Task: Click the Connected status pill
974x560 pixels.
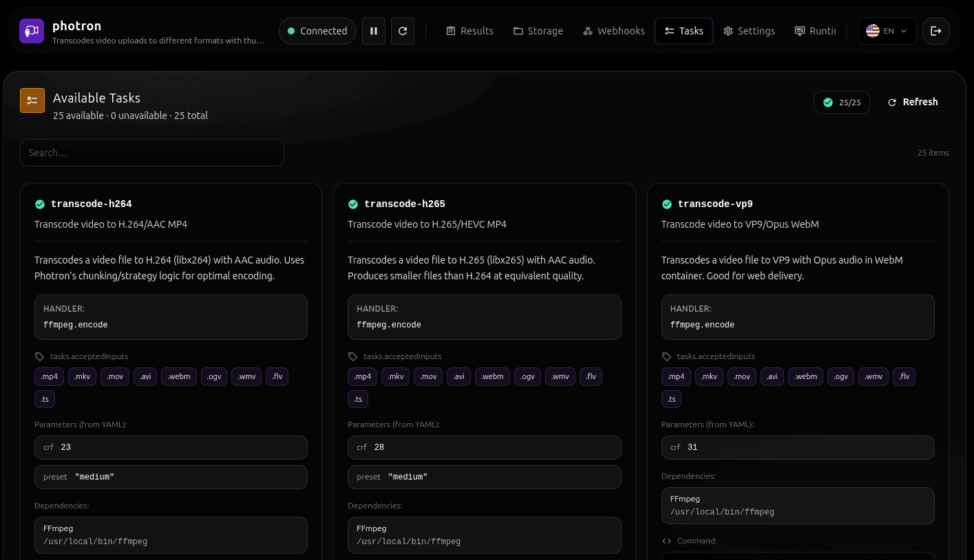Action: 317,31
